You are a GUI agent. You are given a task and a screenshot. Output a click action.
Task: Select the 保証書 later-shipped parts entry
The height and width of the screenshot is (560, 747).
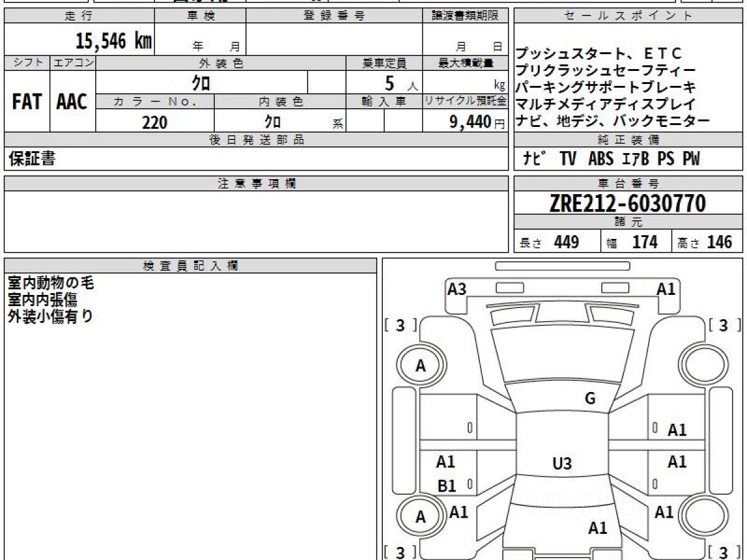(32, 159)
